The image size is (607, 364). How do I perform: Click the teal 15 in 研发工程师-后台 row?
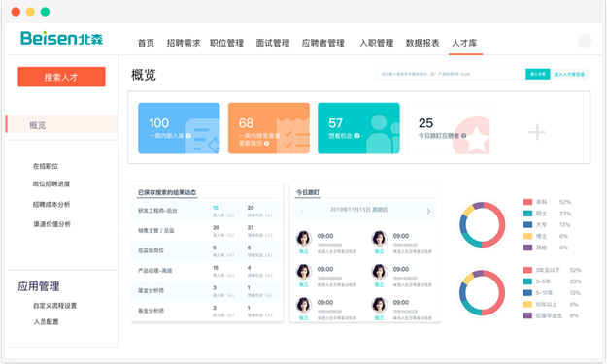click(216, 208)
